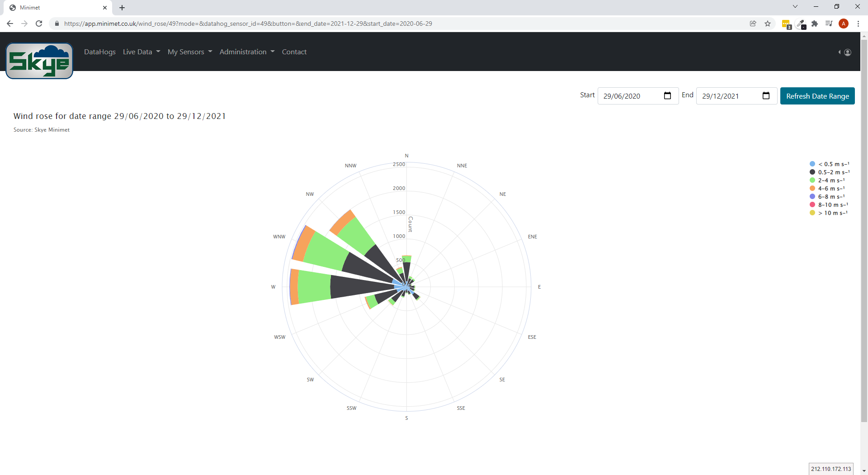Viewport: 868px width, 475px height.
Task: Open the Contact page
Action: tap(294, 52)
